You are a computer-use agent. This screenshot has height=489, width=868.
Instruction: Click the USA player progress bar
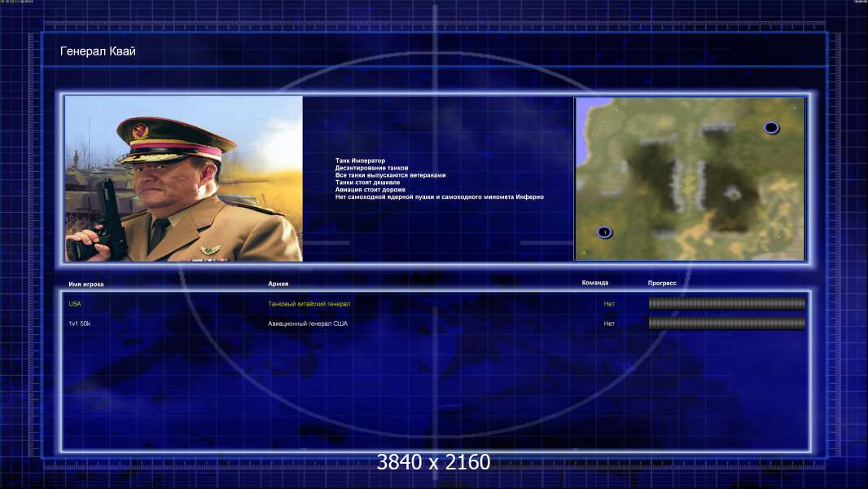click(x=726, y=303)
